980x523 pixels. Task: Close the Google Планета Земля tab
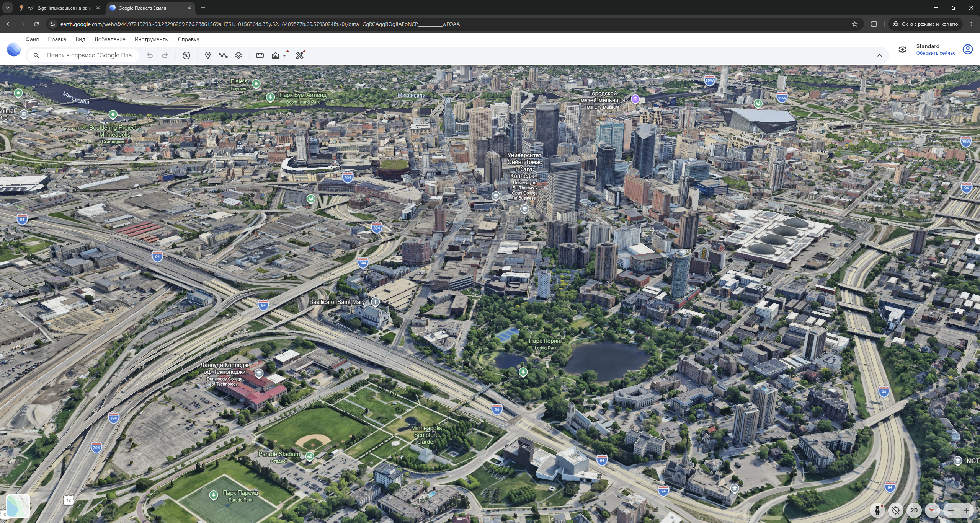[189, 8]
